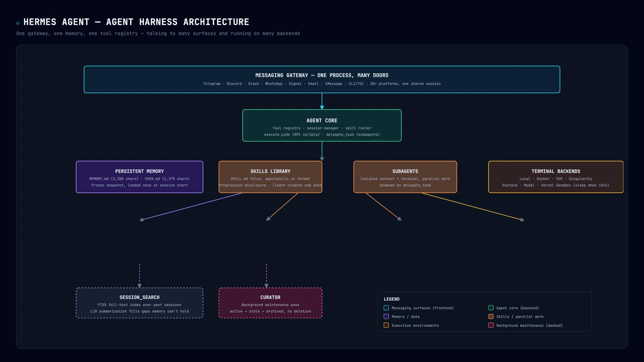This screenshot has width=644, height=362.
Task: Click the yellow Execution environments legend swatch
Action: (x=386, y=325)
